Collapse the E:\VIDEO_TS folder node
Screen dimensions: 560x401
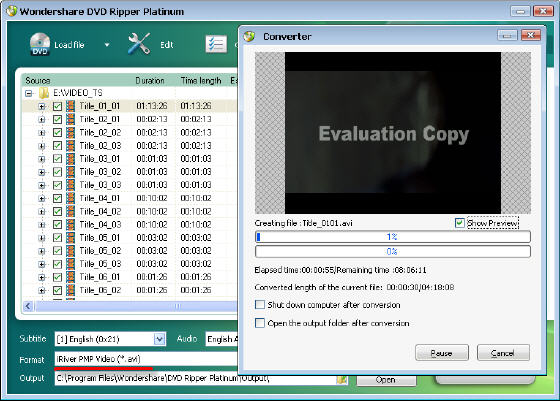point(29,94)
